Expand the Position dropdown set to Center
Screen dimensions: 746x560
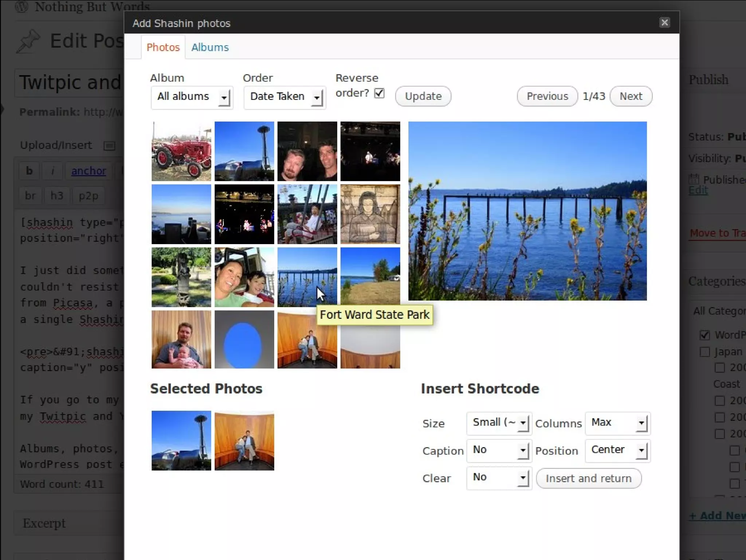pyautogui.click(x=617, y=450)
